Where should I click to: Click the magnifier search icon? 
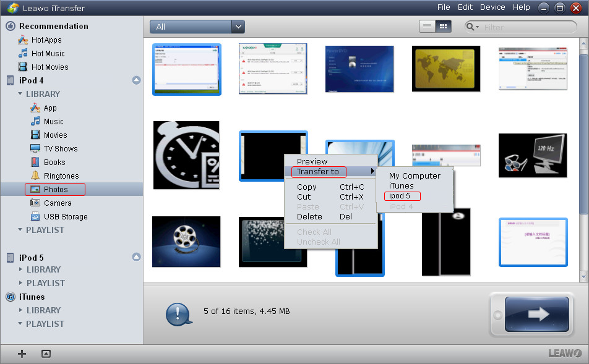tap(470, 27)
